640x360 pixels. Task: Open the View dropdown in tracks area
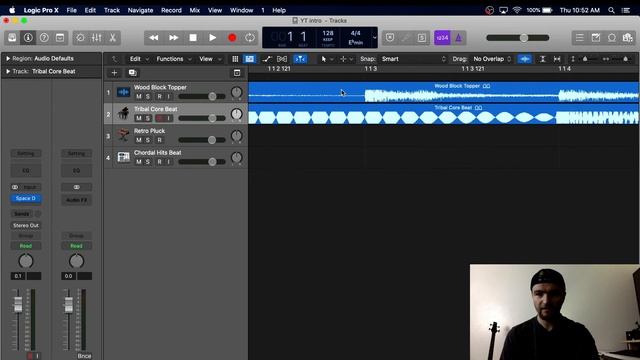pyautogui.click(x=210, y=59)
